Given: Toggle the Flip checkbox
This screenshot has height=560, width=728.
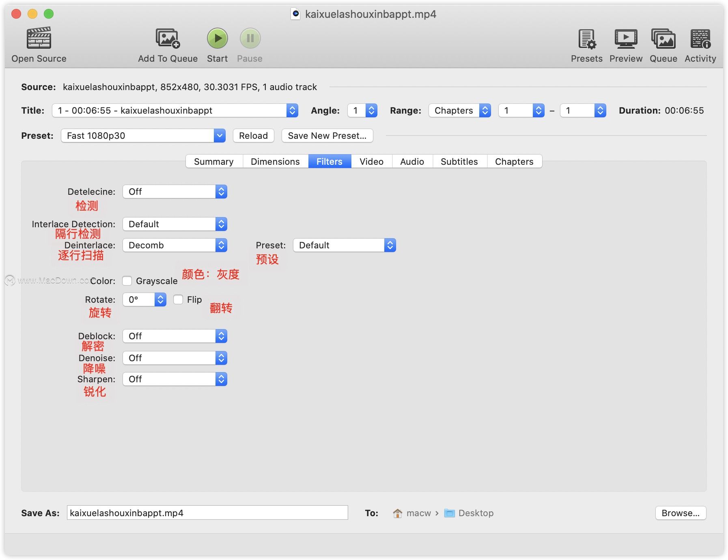Looking at the screenshot, I should [x=178, y=299].
